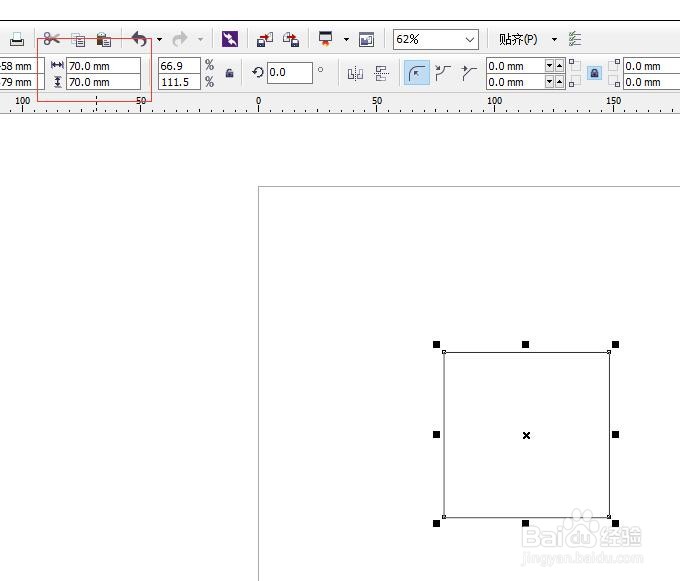This screenshot has width=680, height=581.
Task: Click the purple Search content icon
Action: [230, 39]
